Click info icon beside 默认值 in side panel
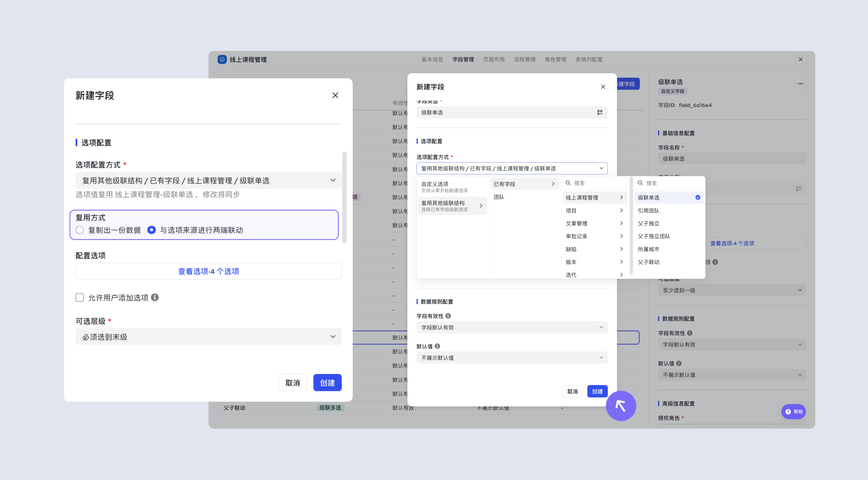 pos(679,363)
